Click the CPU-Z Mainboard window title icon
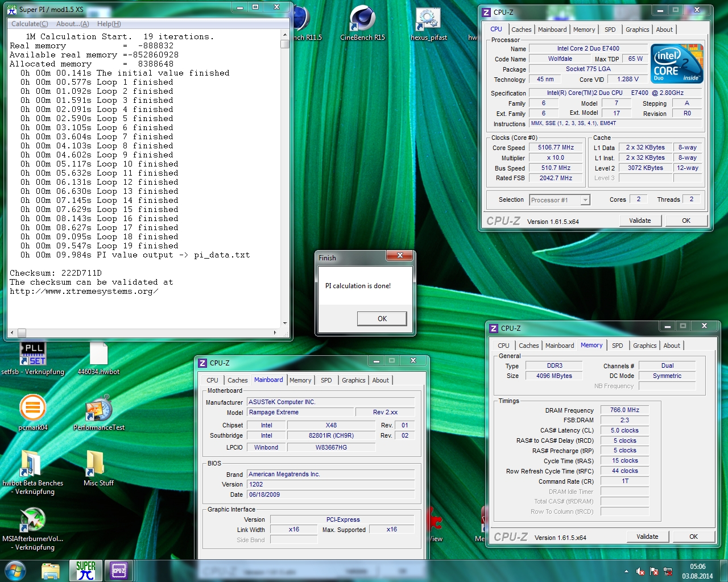 [202, 363]
